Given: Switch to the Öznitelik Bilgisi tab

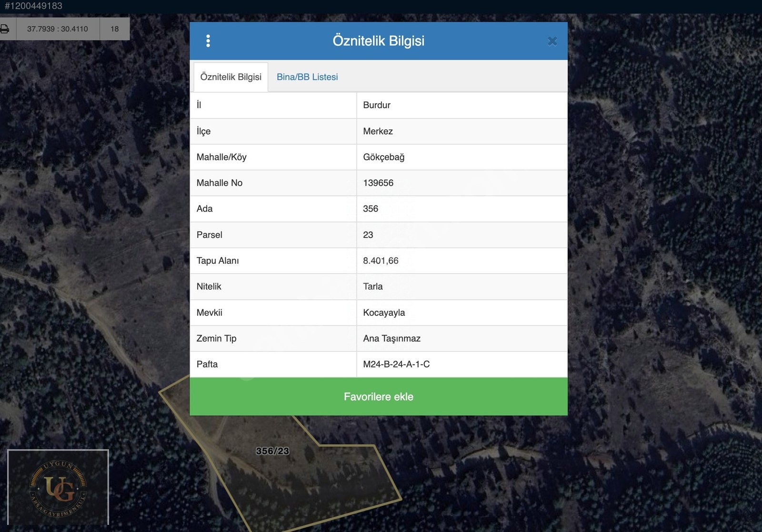Looking at the screenshot, I should pos(231,77).
